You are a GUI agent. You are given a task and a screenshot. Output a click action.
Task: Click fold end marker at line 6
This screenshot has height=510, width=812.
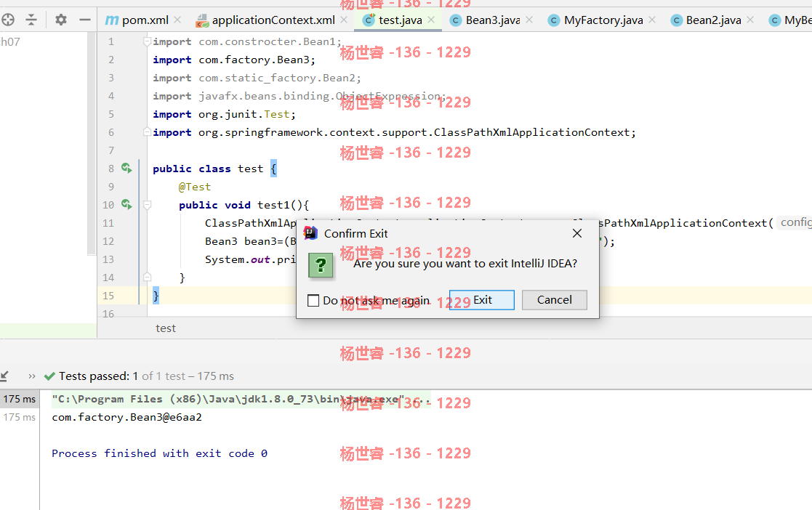(147, 132)
